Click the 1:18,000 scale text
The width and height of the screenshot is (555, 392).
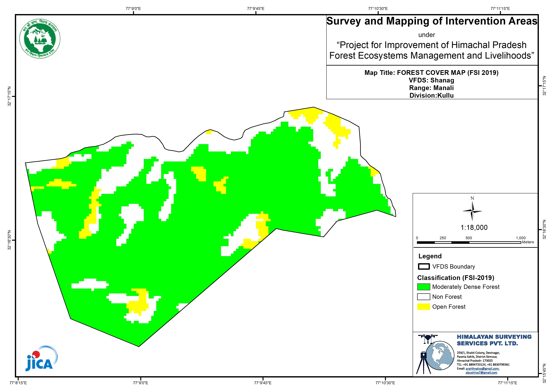click(x=474, y=228)
